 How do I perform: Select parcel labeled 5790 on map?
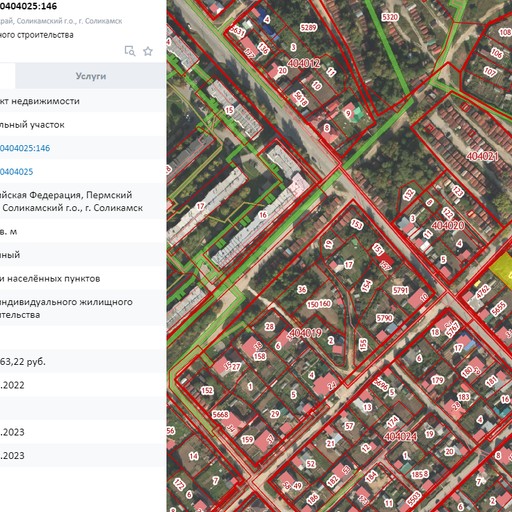coord(384,318)
